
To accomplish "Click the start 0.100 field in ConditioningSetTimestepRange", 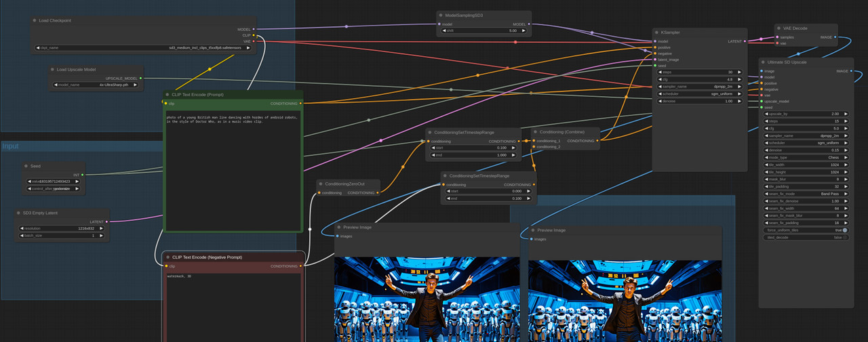I will (x=473, y=148).
